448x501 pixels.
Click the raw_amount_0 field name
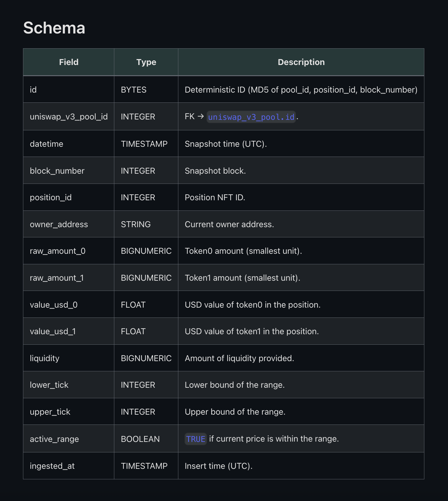[x=57, y=251]
